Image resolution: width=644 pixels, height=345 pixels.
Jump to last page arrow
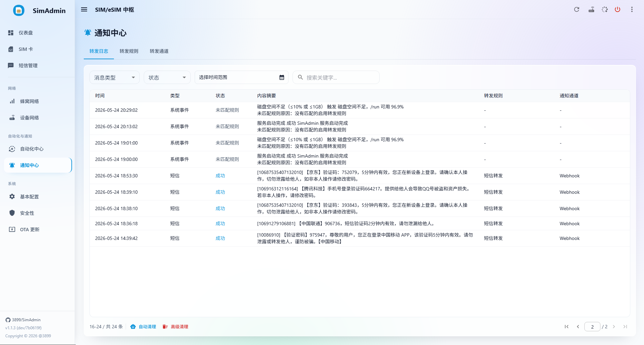[x=625, y=327]
